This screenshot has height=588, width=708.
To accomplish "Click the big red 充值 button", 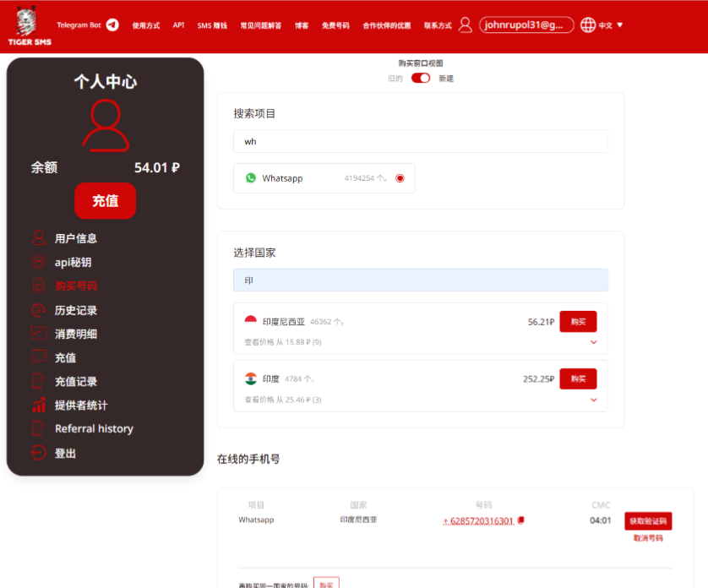I will tap(106, 200).
